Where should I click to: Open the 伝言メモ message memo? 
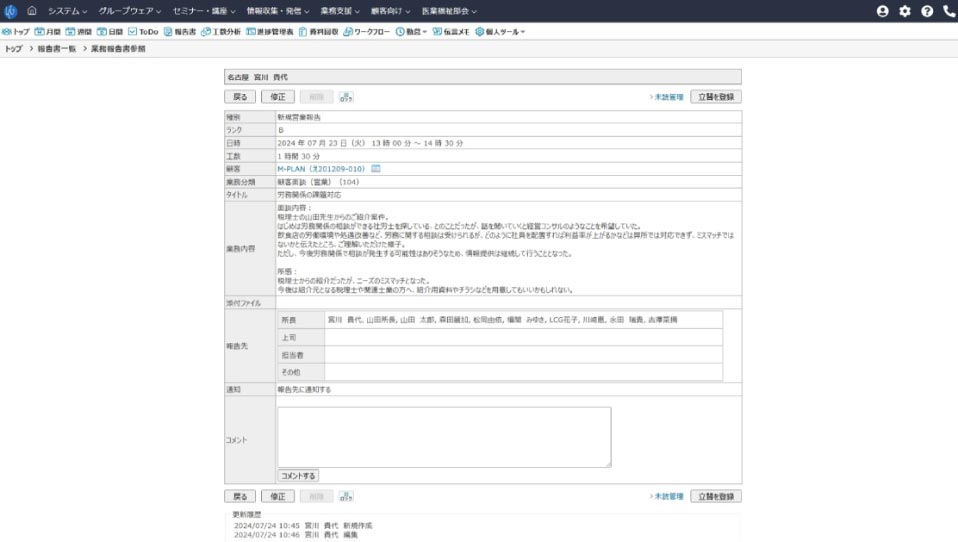click(x=451, y=32)
